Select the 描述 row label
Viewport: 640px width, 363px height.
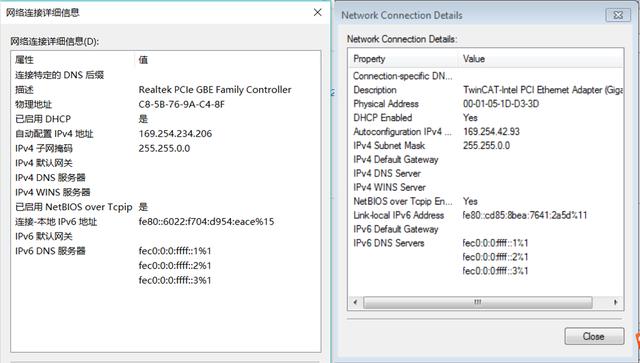[x=24, y=90]
